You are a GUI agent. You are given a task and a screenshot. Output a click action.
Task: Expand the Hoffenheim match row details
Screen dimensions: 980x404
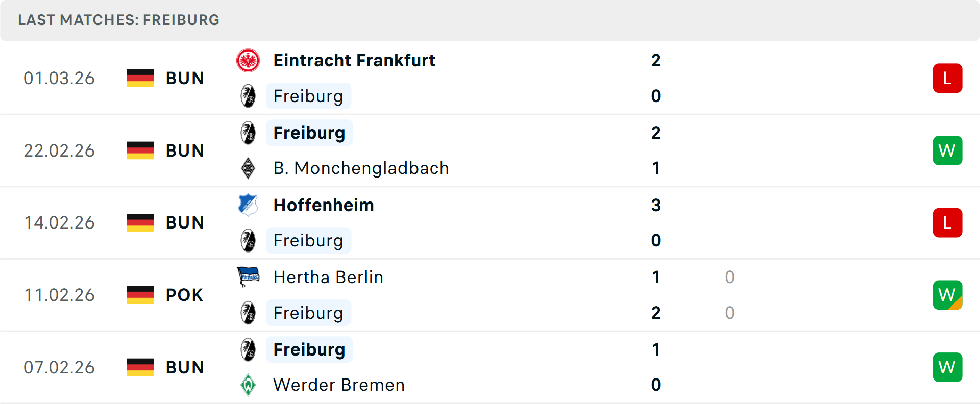490,222
